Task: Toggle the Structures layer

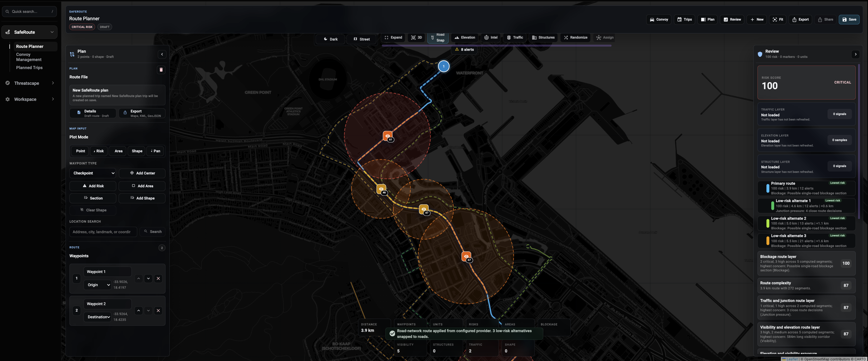Action: point(543,37)
